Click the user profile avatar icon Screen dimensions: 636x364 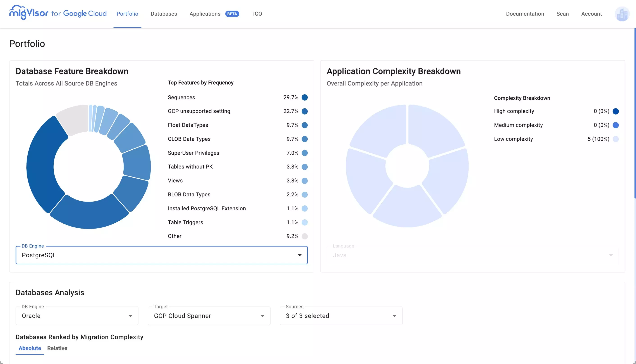621,13
